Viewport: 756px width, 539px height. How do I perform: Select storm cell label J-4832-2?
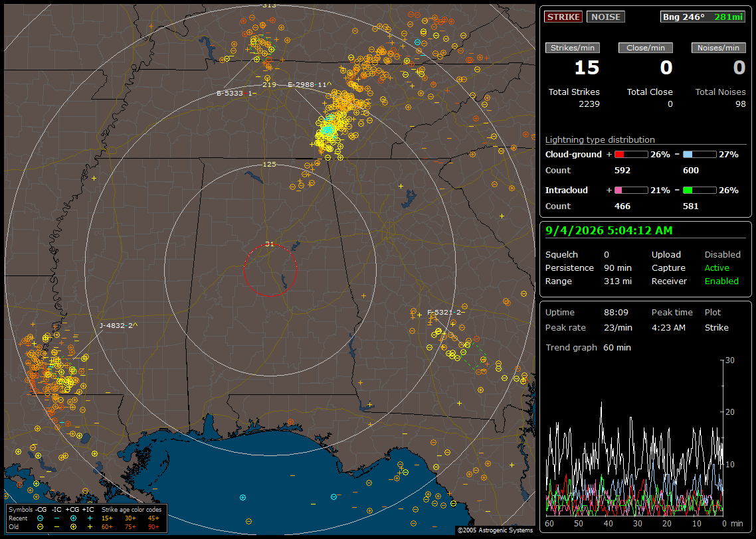pos(118,326)
